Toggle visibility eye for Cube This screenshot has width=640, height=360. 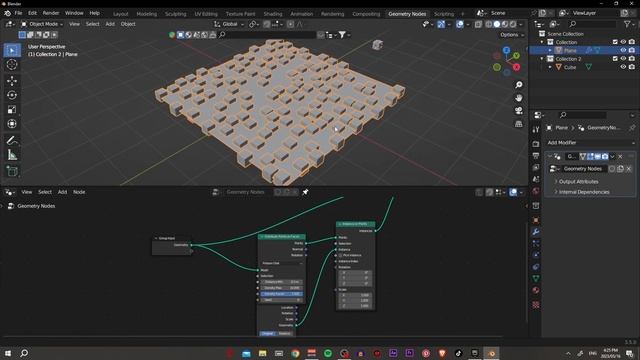coord(623,67)
